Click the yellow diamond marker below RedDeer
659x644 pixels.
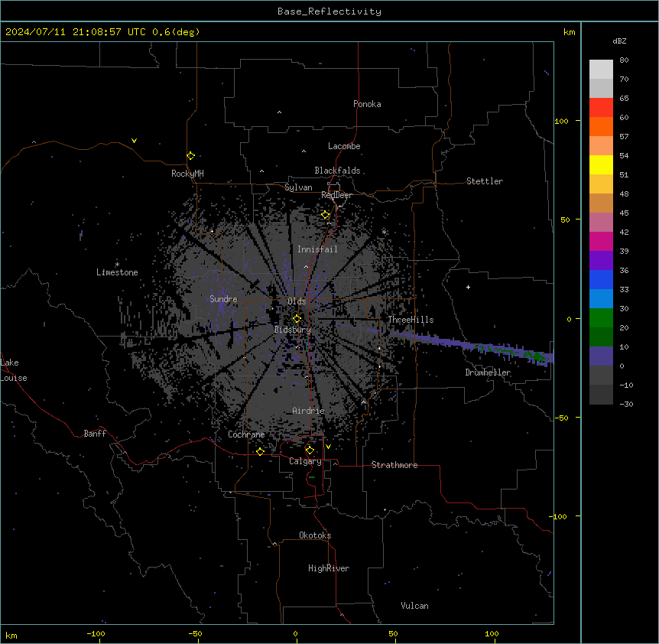click(x=326, y=215)
